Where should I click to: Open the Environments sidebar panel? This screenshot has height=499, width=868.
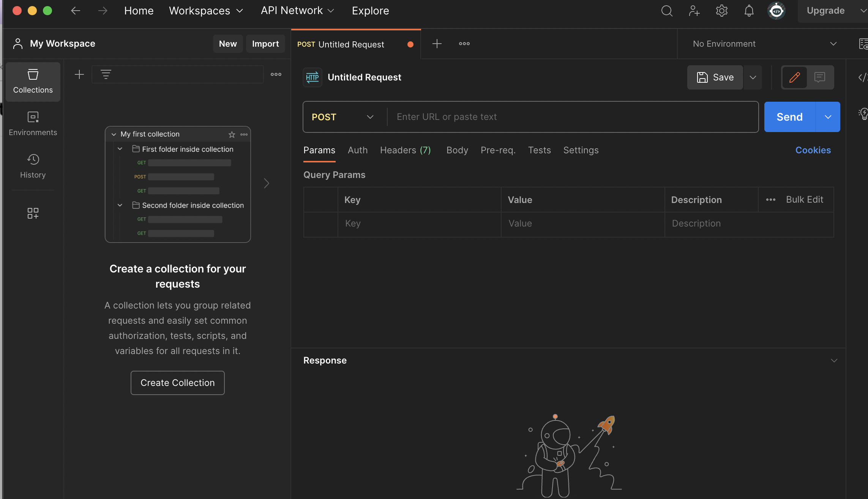(x=33, y=124)
